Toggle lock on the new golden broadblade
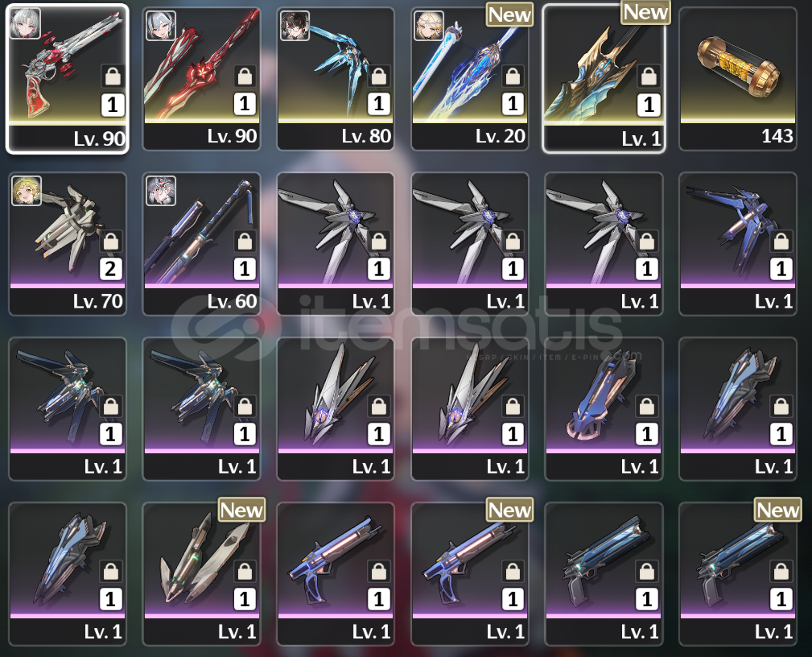This screenshot has width=812, height=657. [649, 76]
